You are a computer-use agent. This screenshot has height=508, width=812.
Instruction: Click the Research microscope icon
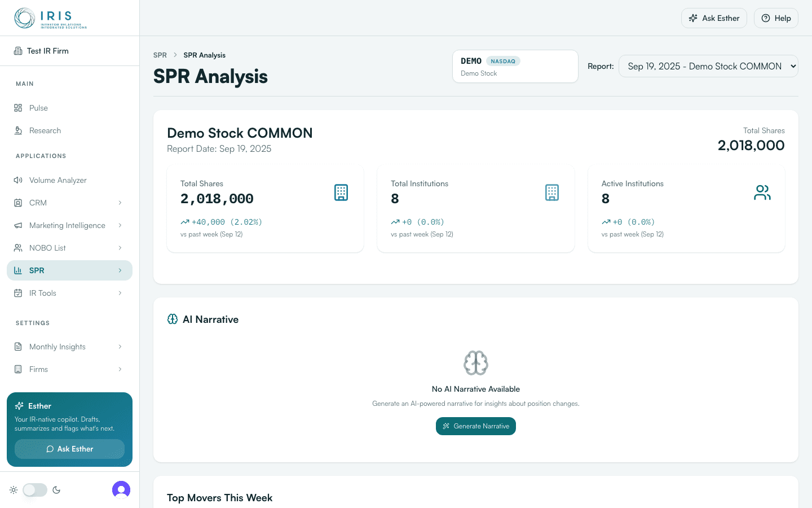18,130
